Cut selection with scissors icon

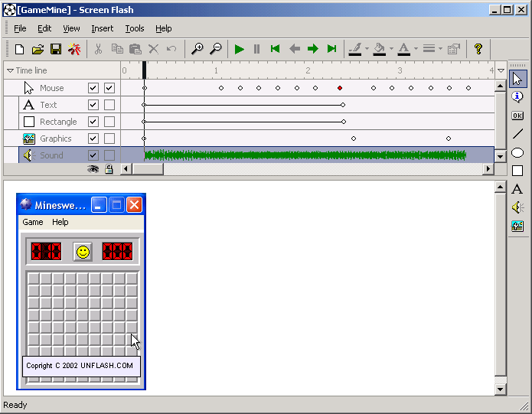[x=99, y=49]
